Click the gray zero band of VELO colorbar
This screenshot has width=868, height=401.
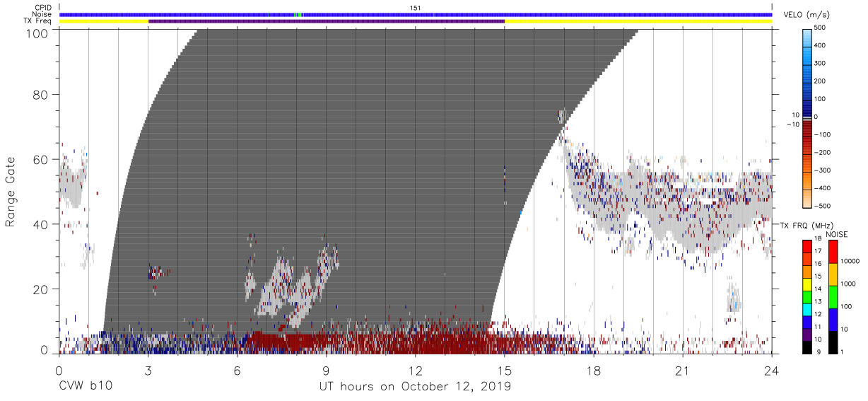tap(807, 117)
